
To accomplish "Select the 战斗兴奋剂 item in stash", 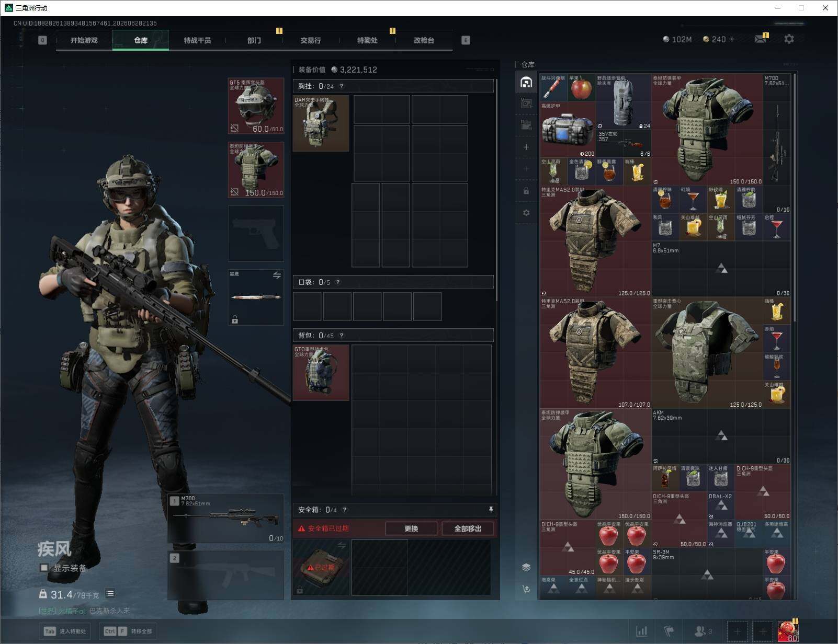I will click(553, 87).
